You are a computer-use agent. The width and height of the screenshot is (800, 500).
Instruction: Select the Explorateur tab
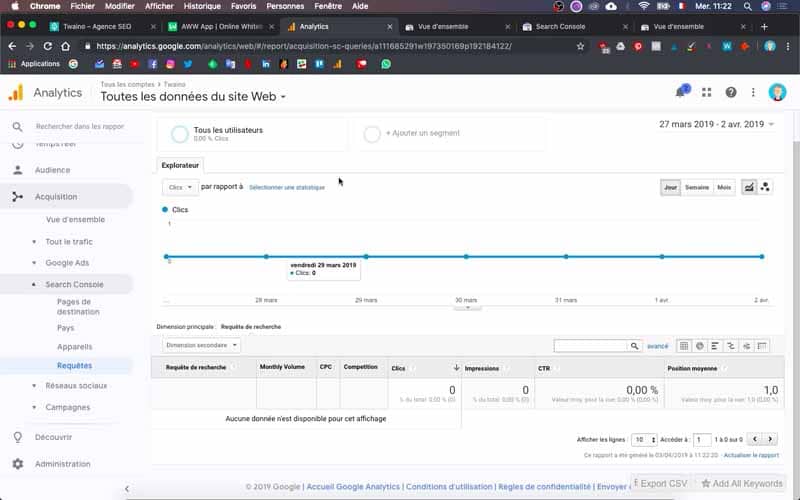point(180,165)
